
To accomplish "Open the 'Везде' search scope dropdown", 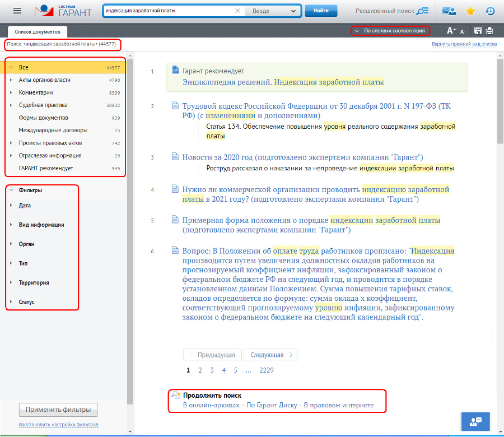I will click(274, 11).
